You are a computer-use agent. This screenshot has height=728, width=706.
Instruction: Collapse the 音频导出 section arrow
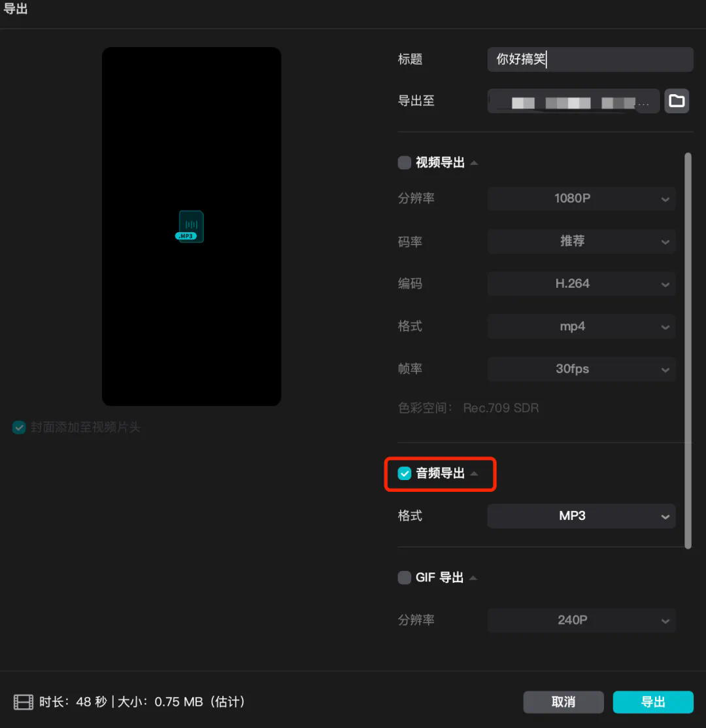[x=474, y=474]
